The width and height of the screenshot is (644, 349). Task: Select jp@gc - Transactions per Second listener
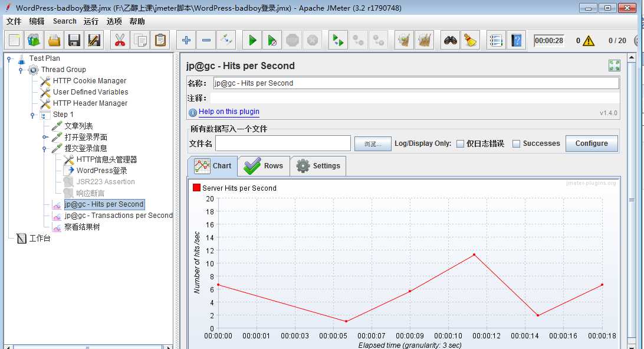point(119,216)
